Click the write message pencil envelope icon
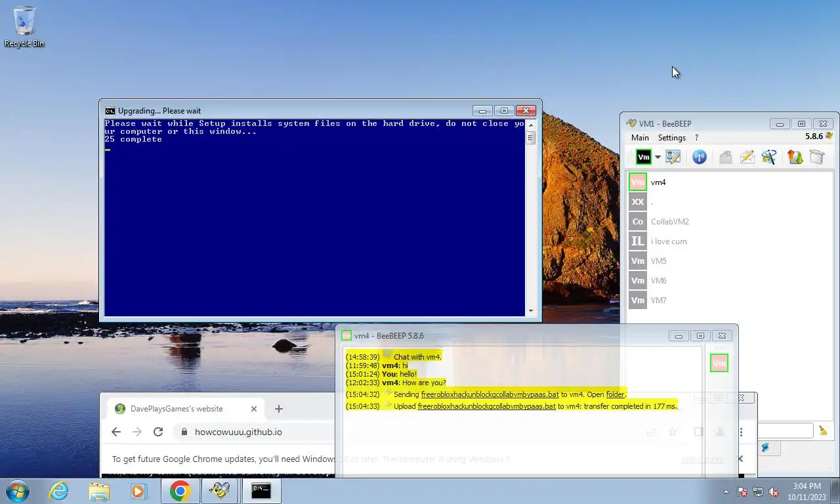 click(747, 157)
